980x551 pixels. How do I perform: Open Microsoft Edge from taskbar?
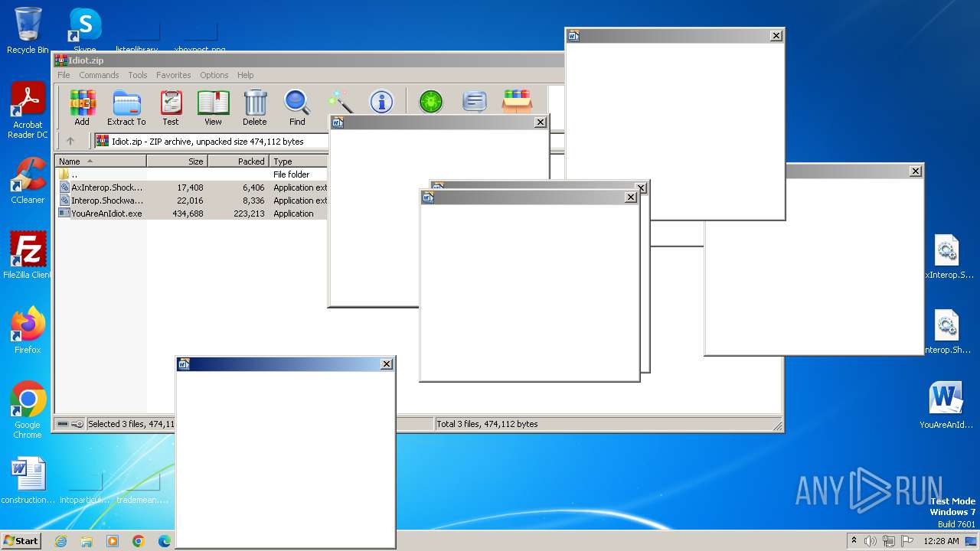[x=165, y=541]
